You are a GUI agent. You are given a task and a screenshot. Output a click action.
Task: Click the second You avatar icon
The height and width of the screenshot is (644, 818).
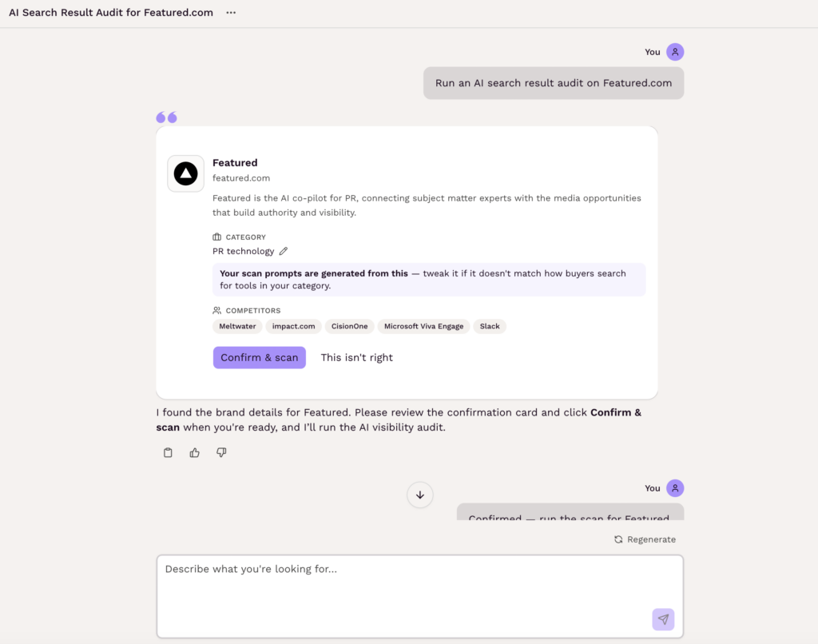(x=675, y=488)
